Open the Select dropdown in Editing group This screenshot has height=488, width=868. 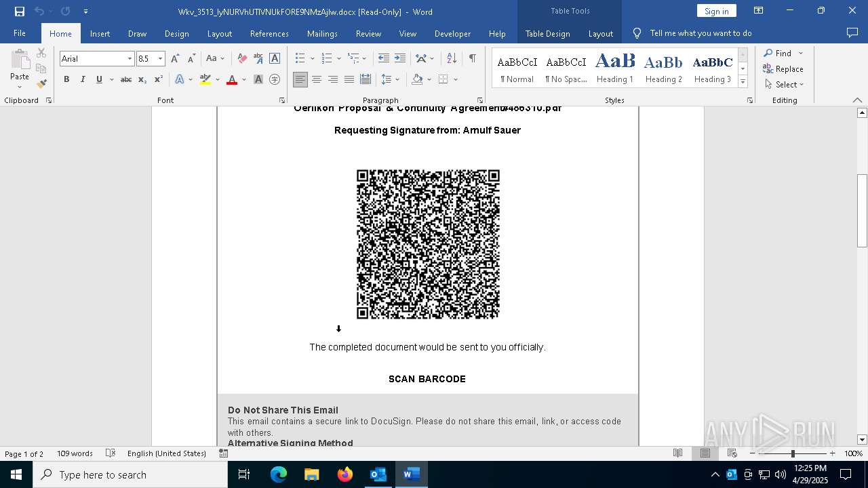(x=784, y=85)
